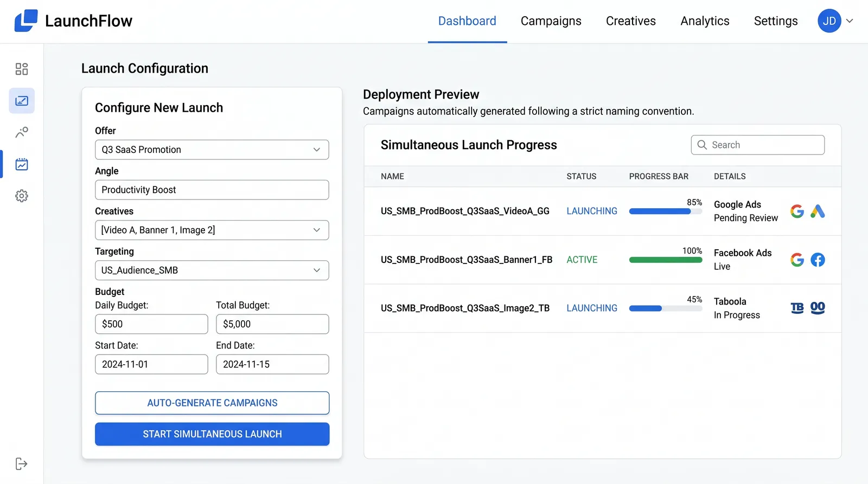Click the Search box in launch progress
Viewport: 868px width, 484px height.
click(x=758, y=145)
